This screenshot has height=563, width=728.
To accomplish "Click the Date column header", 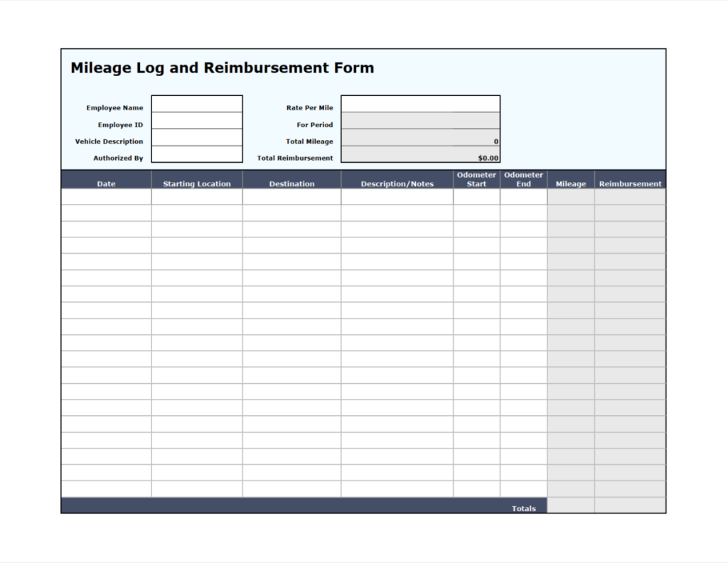I will coord(105,183).
